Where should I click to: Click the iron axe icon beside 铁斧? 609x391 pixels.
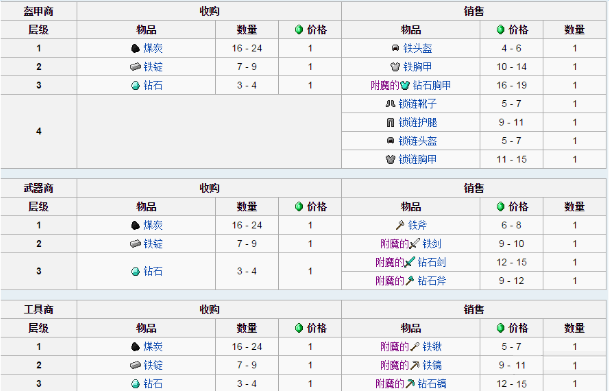(400, 225)
